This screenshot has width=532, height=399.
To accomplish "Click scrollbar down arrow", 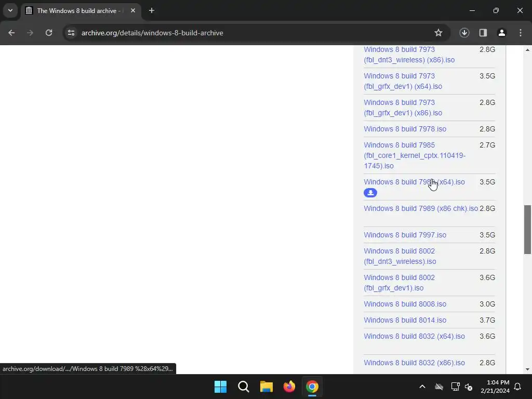I will point(527,369).
